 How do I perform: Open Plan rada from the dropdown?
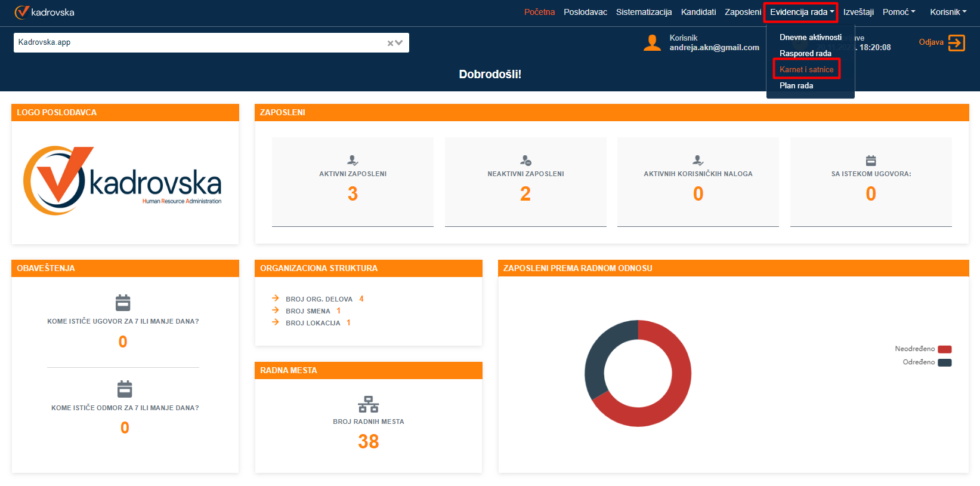796,85
